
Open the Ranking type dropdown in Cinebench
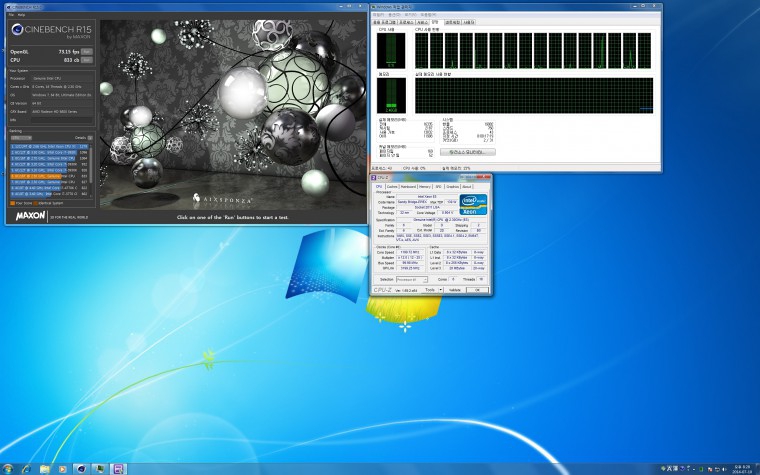[x=21, y=138]
